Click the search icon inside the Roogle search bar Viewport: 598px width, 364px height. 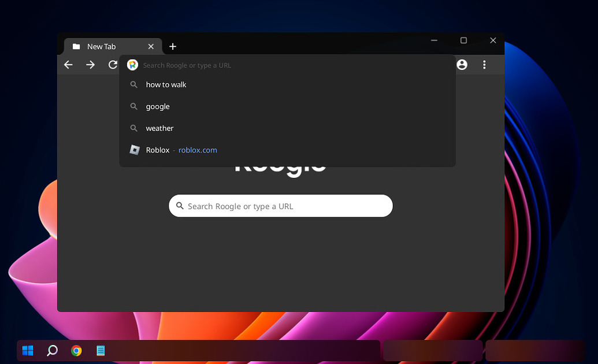[x=180, y=206]
